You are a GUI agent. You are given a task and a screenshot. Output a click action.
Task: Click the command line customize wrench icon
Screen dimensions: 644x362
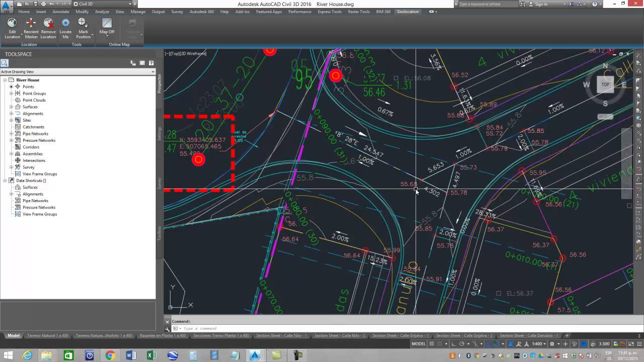tap(168, 328)
